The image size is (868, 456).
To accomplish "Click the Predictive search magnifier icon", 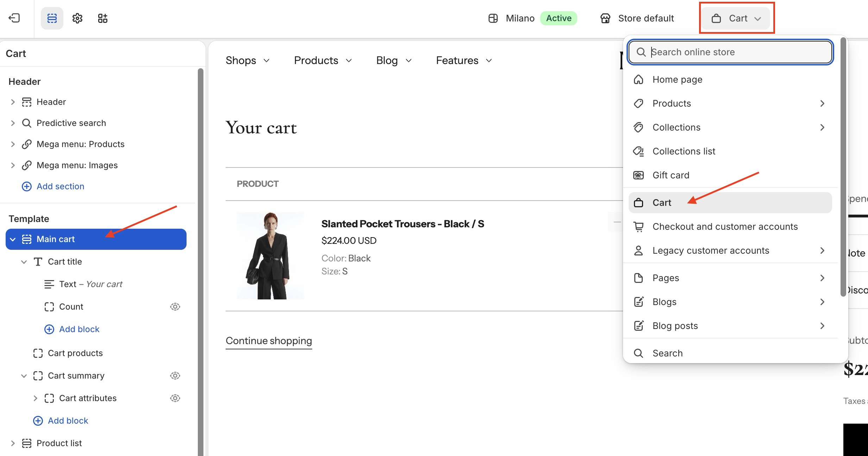I will 27,123.
